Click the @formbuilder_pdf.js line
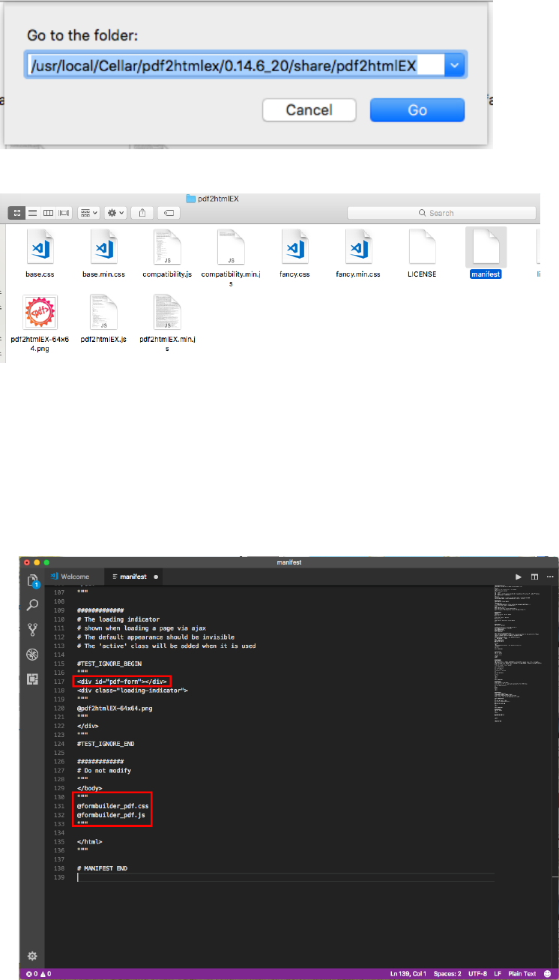This screenshot has width=559, height=980. coord(111,814)
